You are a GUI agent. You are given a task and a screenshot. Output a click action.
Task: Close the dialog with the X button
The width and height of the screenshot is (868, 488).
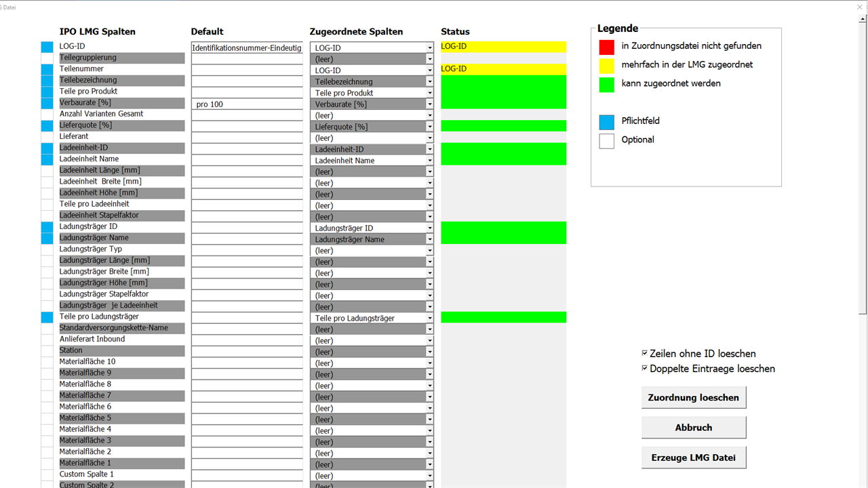click(859, 7)
